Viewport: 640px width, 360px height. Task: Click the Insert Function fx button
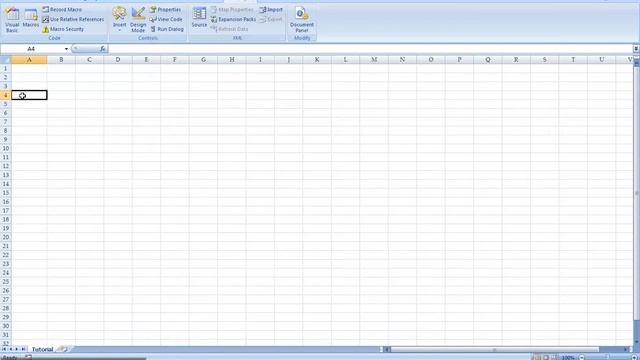102,49
